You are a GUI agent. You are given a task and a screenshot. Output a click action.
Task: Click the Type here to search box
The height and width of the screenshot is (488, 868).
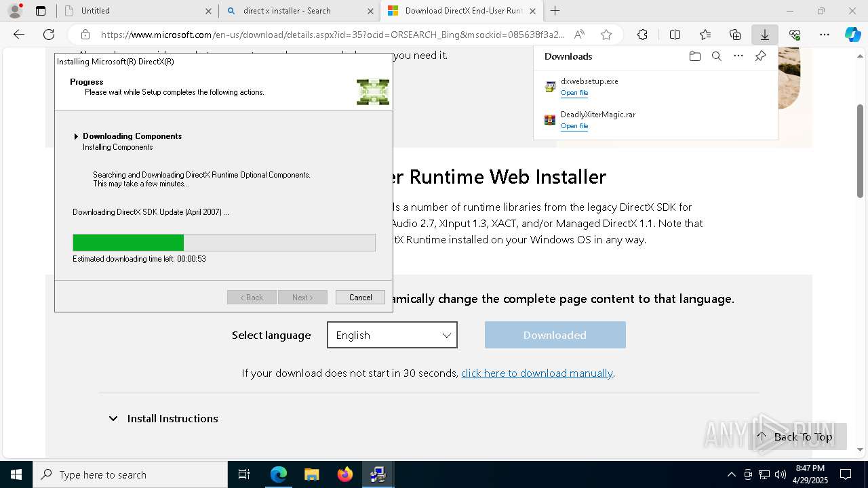[x=130, y=474]
